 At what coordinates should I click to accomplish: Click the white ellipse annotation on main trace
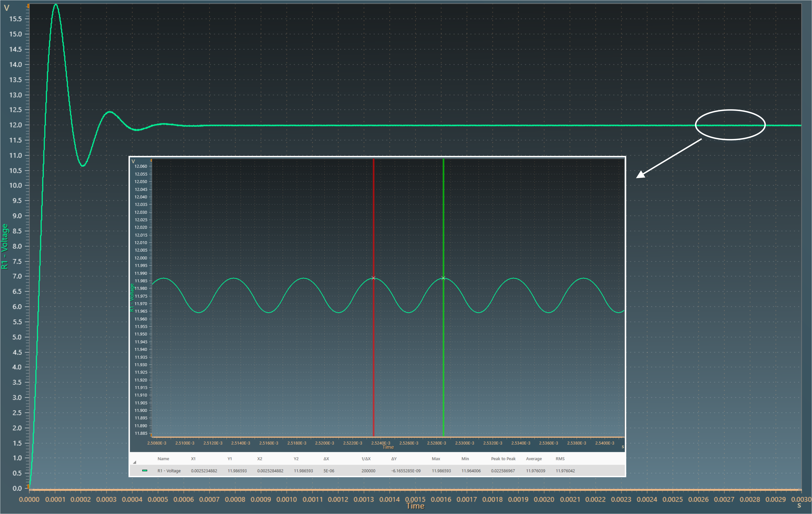coord(730,110)
